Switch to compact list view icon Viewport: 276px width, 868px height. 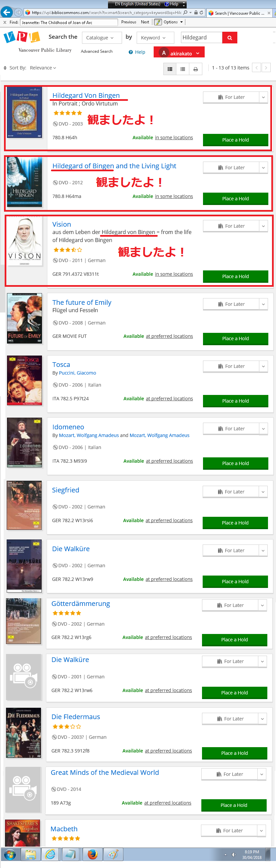(183, 69)
